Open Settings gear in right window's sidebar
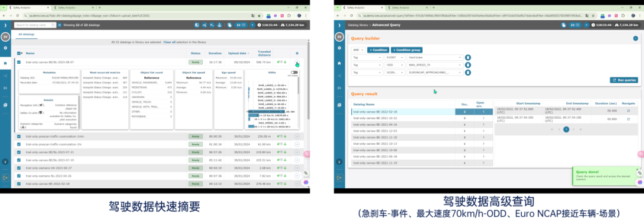 click(339, 48)
